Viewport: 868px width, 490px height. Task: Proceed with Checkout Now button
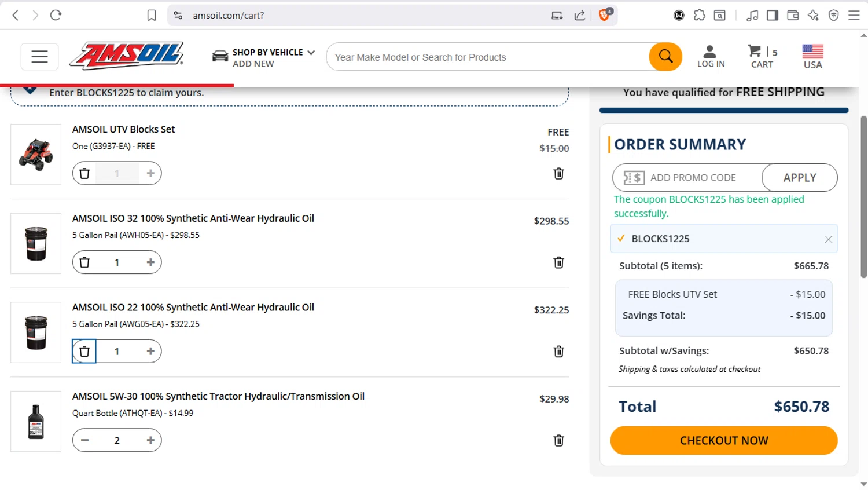click(724, 441)
